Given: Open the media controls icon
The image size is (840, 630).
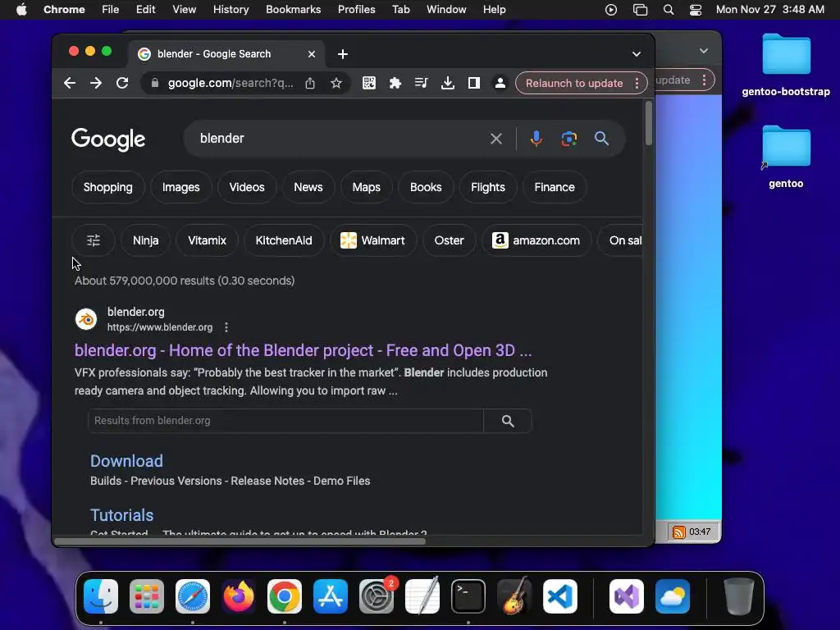Looking at the screenshot, I should point(421,83).
